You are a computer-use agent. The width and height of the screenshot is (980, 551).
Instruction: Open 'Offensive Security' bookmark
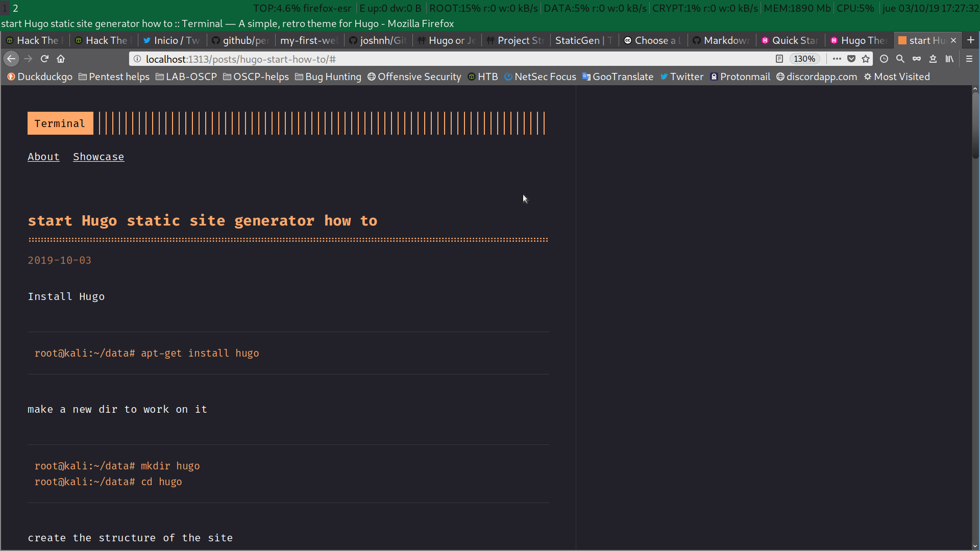pyautogui.click(x=414, y=77)
